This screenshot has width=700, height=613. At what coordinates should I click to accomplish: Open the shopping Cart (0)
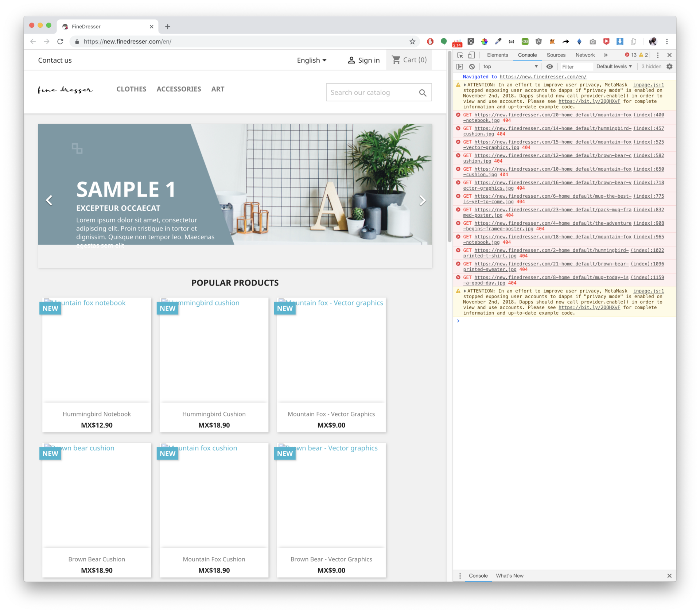pyautogui.click(x=409, y=60)
